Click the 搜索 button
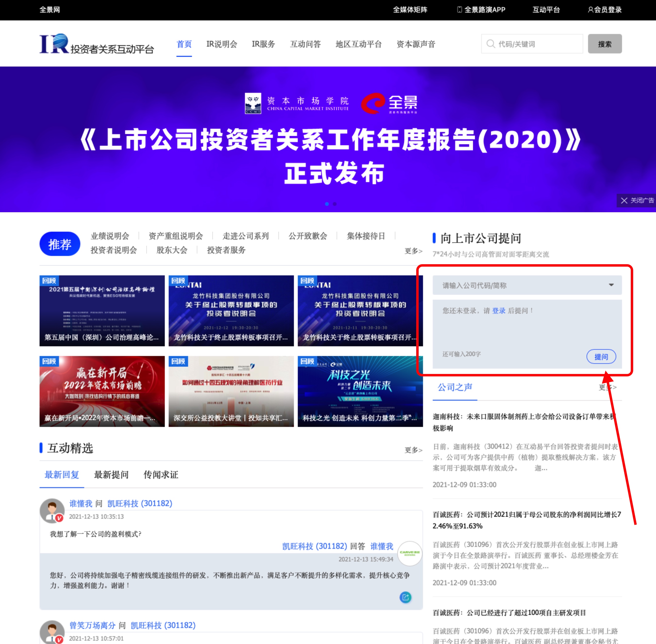The image size is (656, 644). click(605, 44)
